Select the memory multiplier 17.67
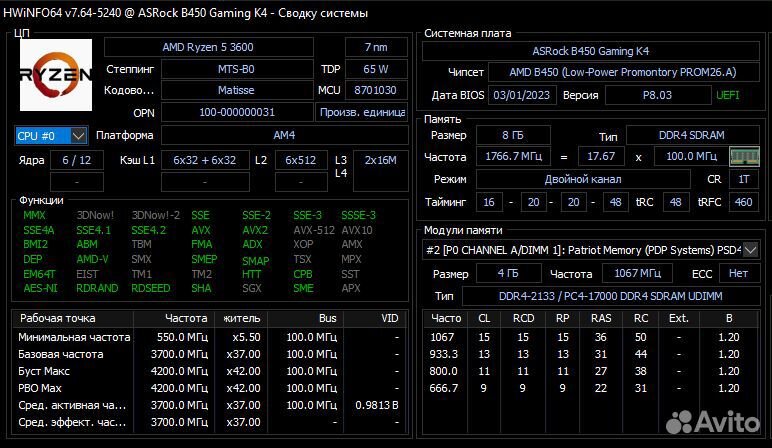 point(601,157)
